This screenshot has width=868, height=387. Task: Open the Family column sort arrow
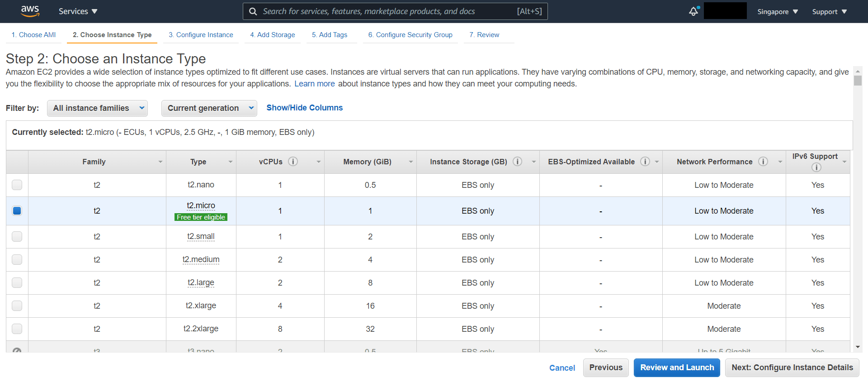[x=160, y=162]
